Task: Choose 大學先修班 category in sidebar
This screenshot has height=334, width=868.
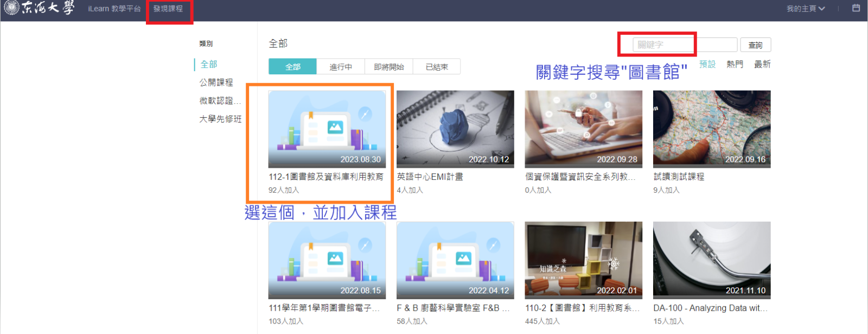Action: (x=220, y=119)
